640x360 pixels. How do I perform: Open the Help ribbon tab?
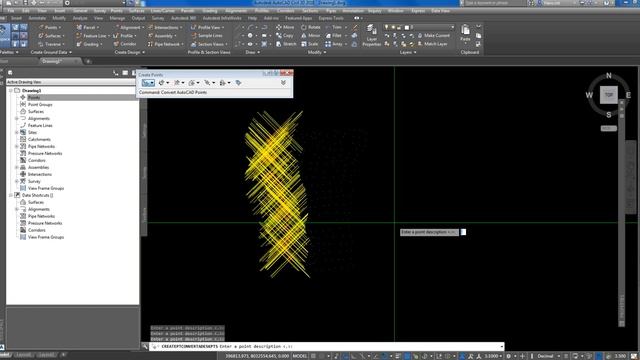point(252,18)
